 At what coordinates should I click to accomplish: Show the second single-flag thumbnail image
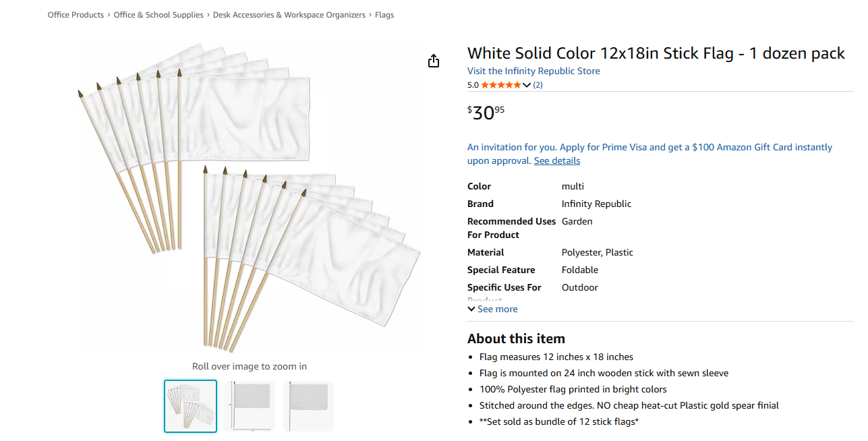pos(250,406)
